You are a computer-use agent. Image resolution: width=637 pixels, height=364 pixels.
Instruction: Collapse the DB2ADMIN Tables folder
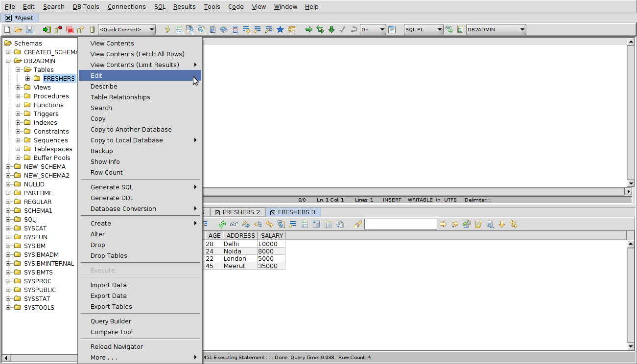18,70
